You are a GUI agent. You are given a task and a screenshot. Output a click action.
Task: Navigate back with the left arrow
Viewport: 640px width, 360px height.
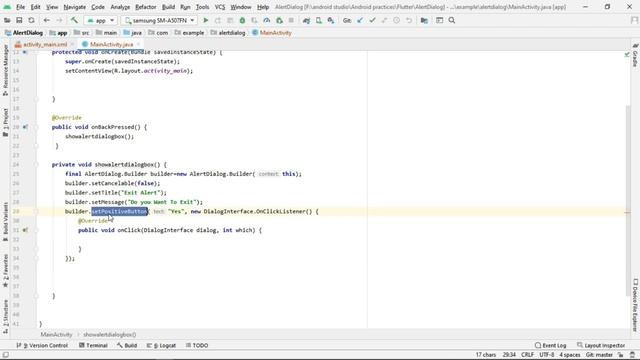point(47,20)
